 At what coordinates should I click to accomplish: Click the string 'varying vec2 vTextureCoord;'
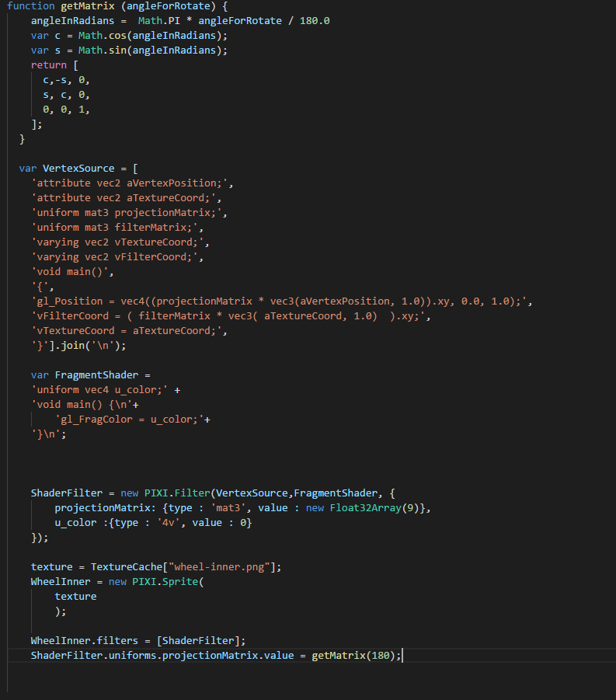(x=117, y=242)
